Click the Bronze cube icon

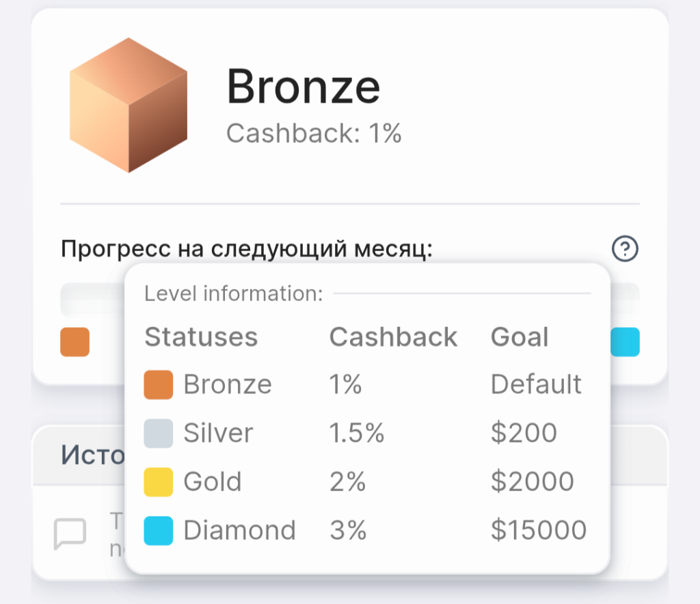pos(129,105)
